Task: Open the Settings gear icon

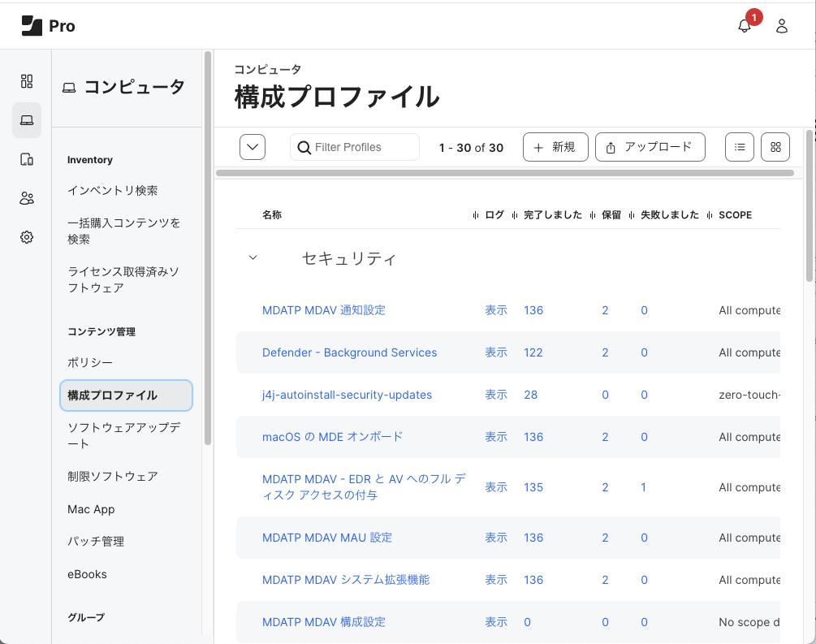Action: coord(27,237)
